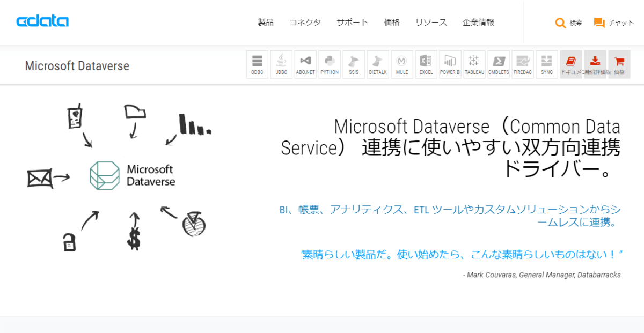This screenshot has width=644, height=333.
Task: Click the 検索 search label
Action: click(576, 23)
